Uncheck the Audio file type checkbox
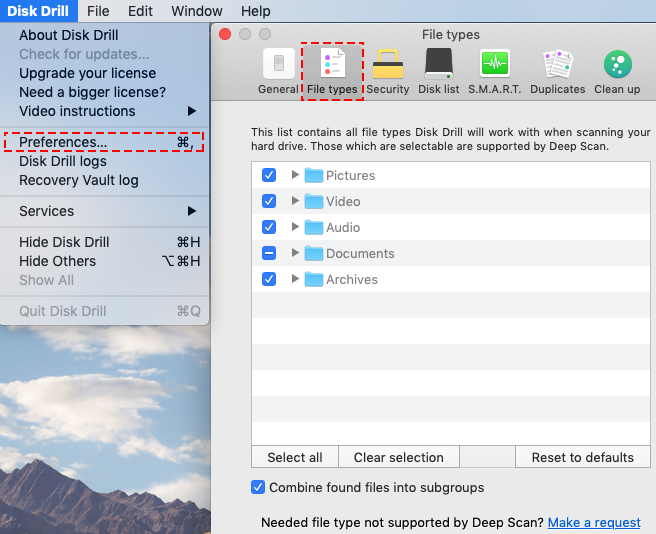 (x=269, y=227)
